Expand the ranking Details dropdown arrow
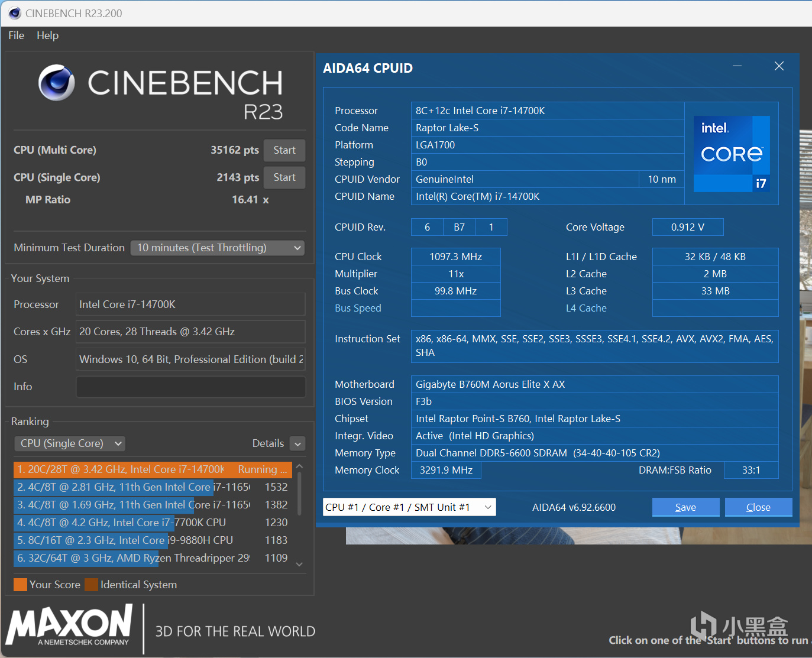 coord(298,444)
